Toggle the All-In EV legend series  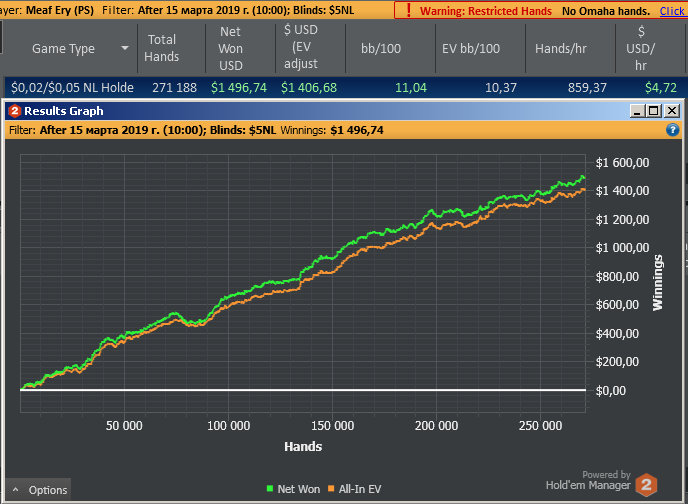click(355, 489)
